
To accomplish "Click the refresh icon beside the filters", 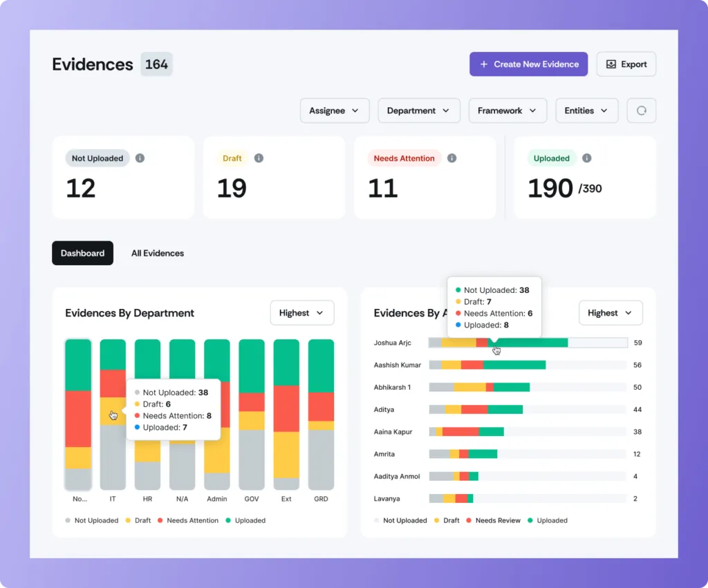I will pos(641,111).
